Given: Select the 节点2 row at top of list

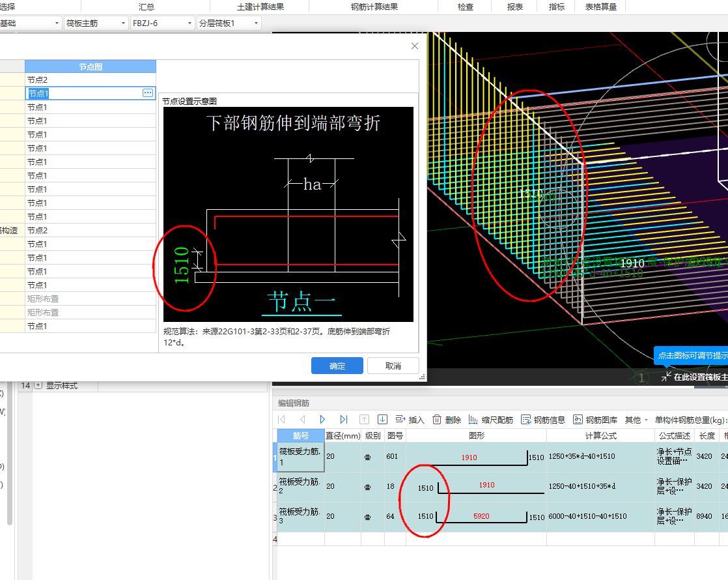Looking at the screenshot, I should point(90,80).
